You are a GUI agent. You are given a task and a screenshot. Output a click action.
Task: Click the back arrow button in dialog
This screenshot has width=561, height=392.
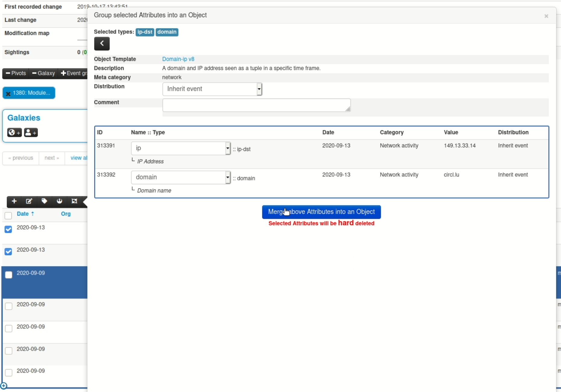102,43
